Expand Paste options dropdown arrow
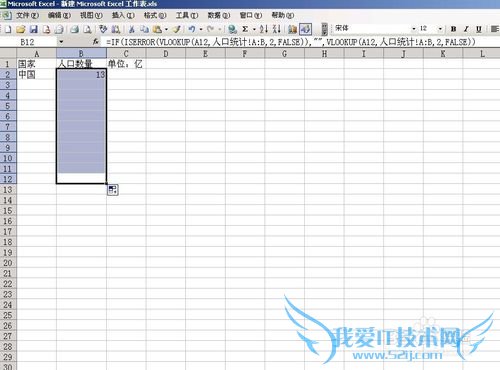Viewport: 500px width, 370px height. click(x=166, y=29)
